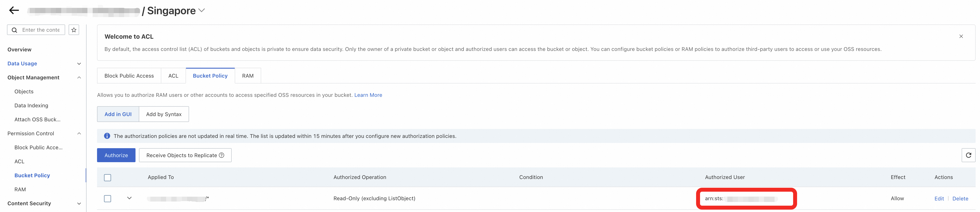Delete the read-only bucket policy

[x=960, y=199]
